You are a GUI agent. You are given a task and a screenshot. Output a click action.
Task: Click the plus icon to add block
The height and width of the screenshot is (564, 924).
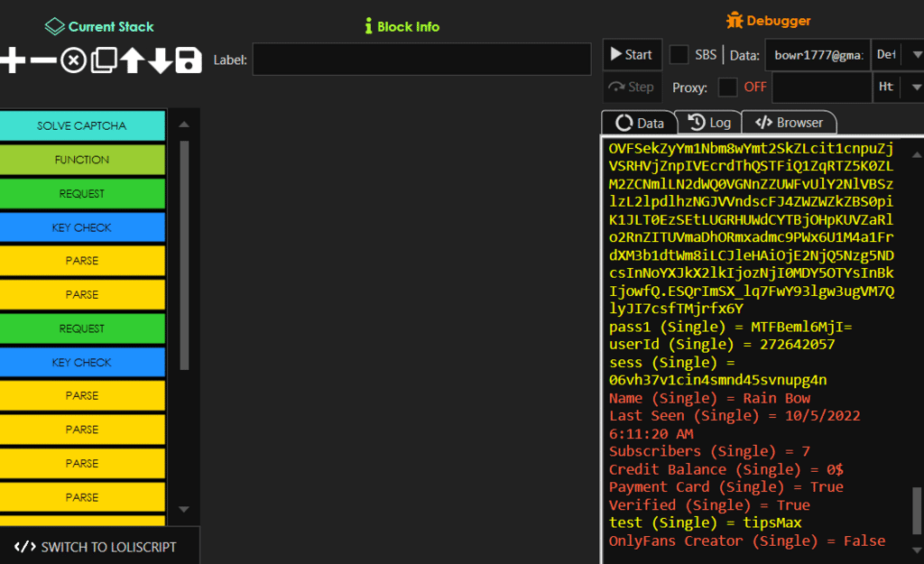[13, 60]
